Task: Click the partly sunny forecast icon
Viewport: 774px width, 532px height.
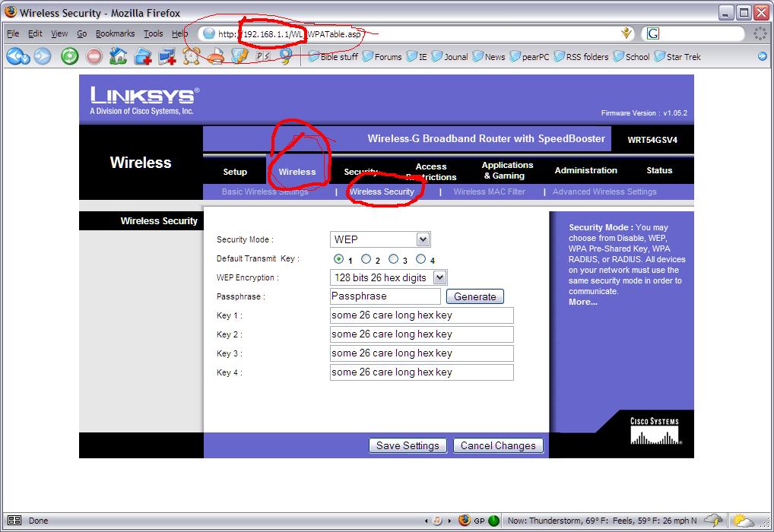Action: point(743,520)
